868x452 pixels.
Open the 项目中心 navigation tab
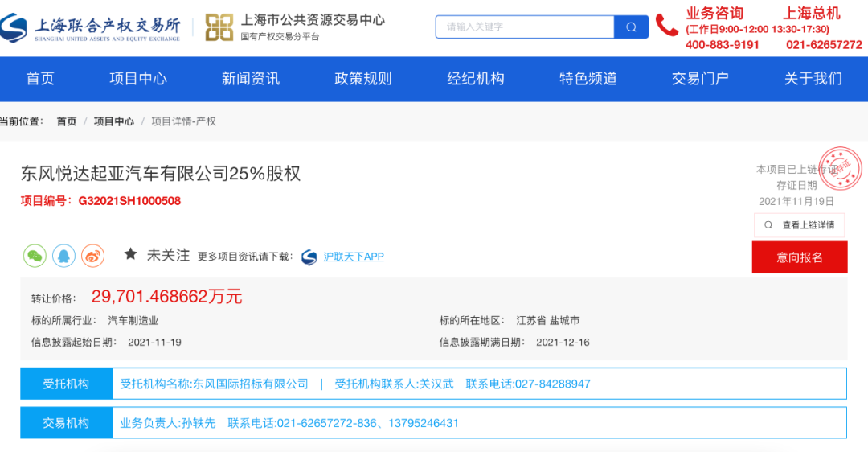coord(138,79)
